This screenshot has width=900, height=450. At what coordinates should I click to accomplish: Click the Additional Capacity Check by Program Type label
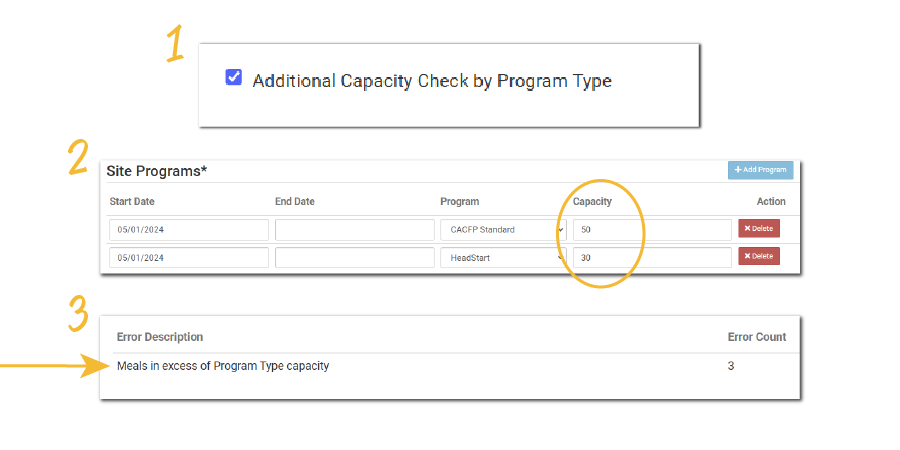pos(431,81)
